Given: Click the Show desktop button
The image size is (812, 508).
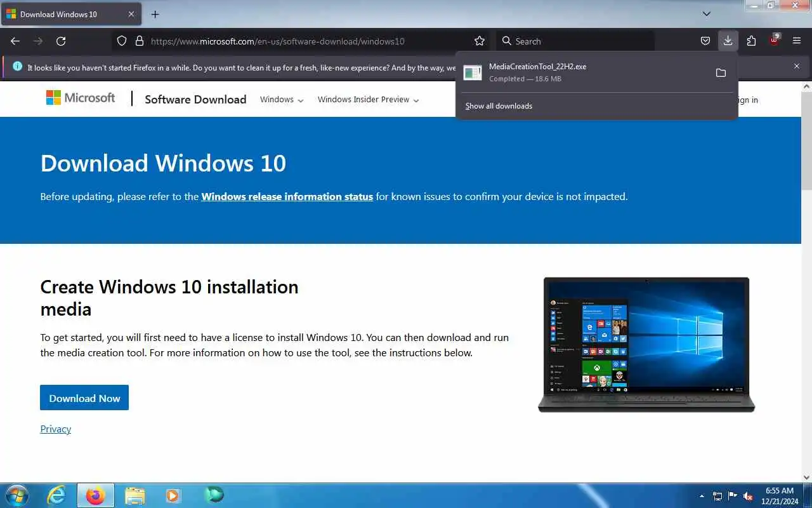Looking at the screenshot, I should (x=808, y=495).
